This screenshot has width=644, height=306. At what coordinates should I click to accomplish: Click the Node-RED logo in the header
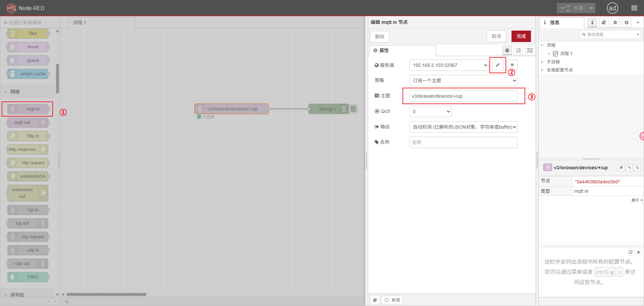[11, 8]
